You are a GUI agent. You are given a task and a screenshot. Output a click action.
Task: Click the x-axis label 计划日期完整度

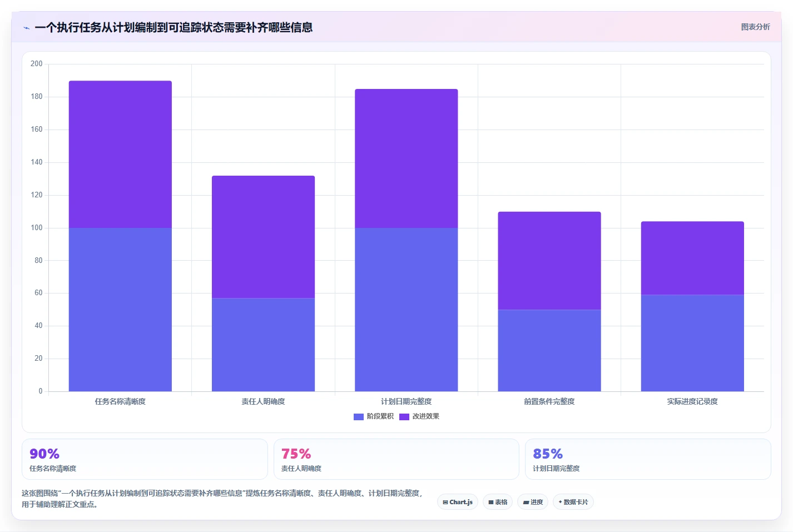coord(407,401)
